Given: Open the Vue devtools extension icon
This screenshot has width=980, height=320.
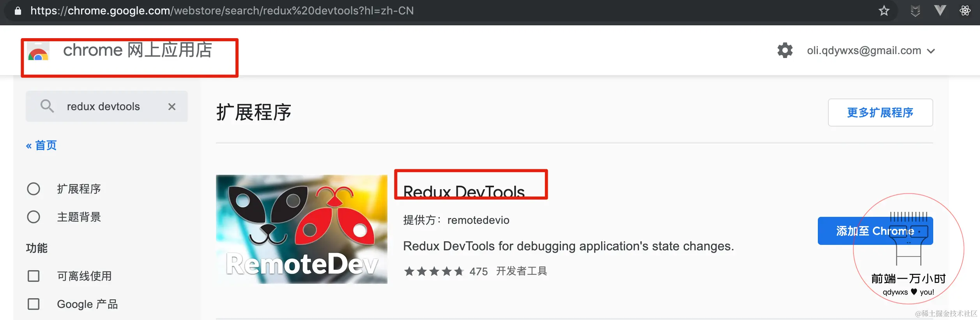Looking at the screenshot, I should pyautogui.click(x=940, y=11).
